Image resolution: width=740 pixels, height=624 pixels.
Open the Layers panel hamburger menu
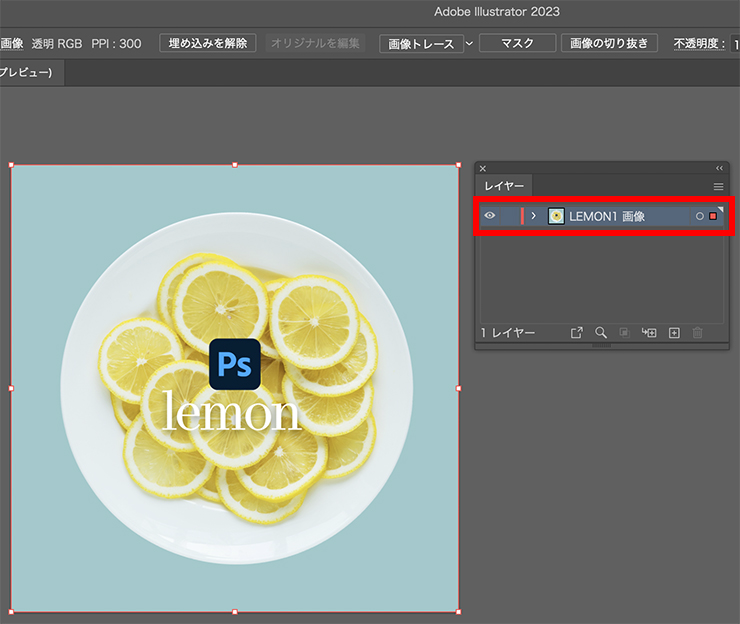718,186
